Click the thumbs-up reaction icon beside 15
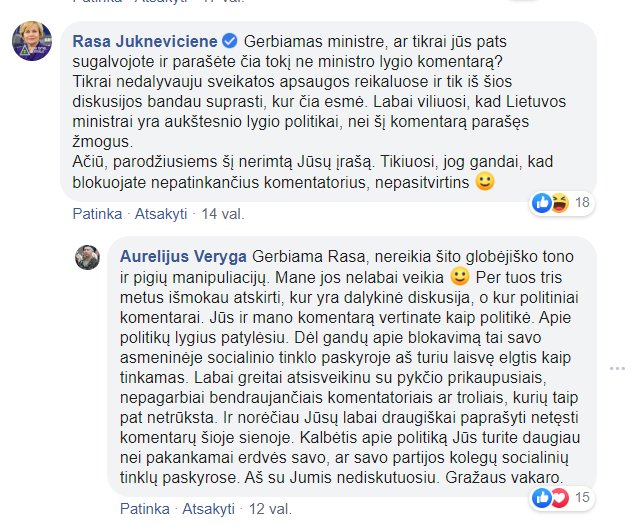 [542, 498]
